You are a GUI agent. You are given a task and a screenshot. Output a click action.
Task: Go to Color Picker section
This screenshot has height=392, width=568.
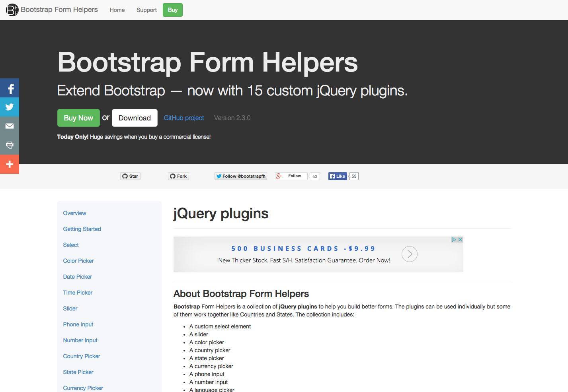pyautogui.click(x=78, y=261)
